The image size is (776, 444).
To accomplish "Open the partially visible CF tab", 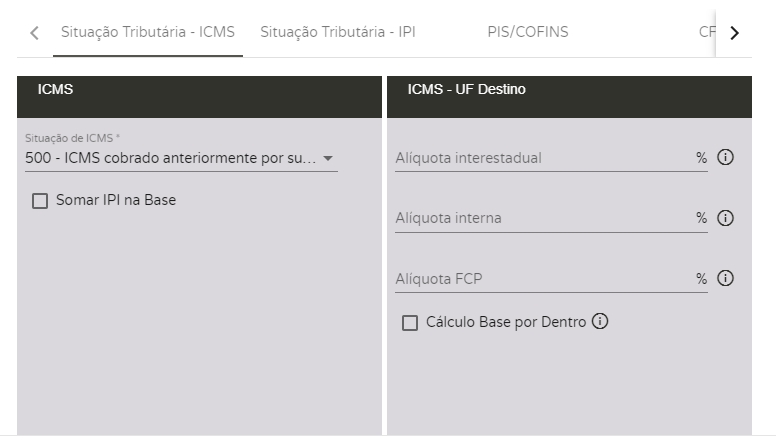I will tap(706, 32).
